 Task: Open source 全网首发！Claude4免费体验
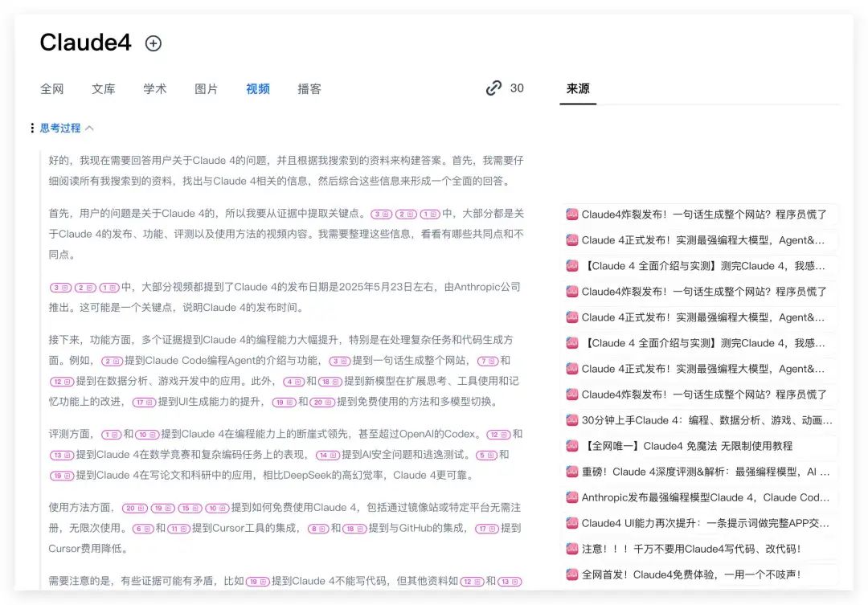(700, 574)
